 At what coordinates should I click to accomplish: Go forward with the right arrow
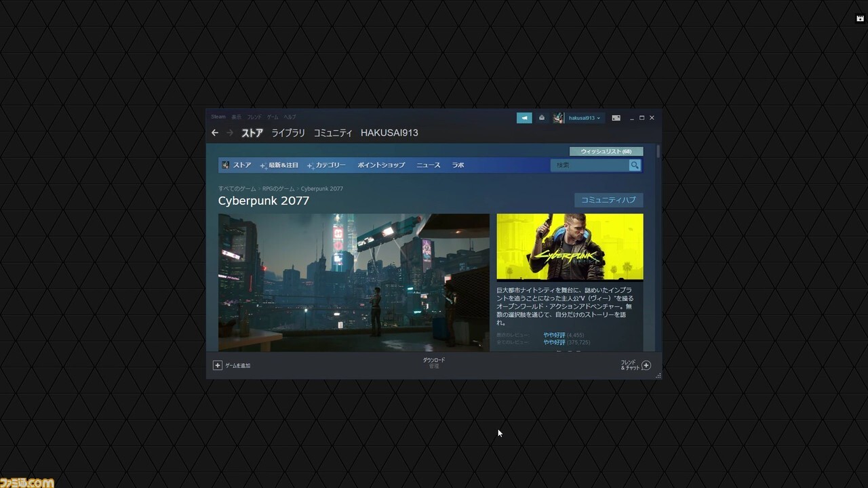230,133
